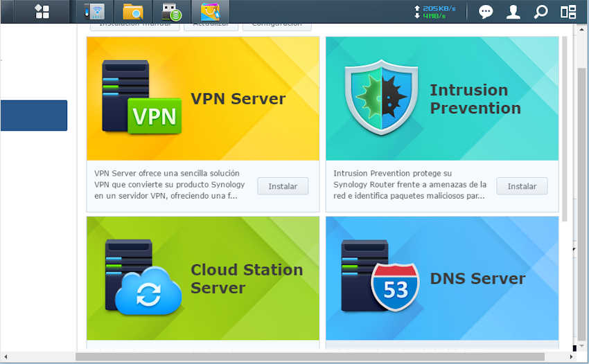The height and width of the screenshot is (364, 589).
Task: Click the VPN Server tower icon with green badge
Action: pyautogui.click(x=141, y=97)
